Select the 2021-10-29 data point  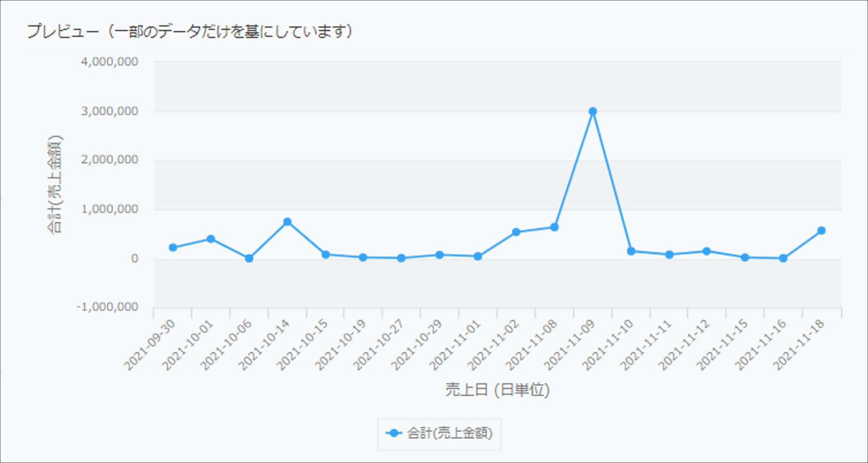(439, 255)
